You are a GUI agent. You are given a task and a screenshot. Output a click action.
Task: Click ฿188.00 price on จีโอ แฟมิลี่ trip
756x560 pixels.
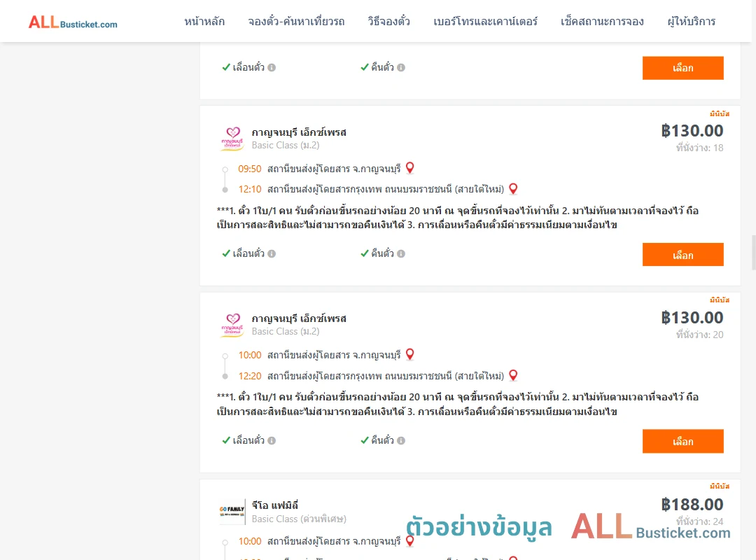[x=692, y=504]
